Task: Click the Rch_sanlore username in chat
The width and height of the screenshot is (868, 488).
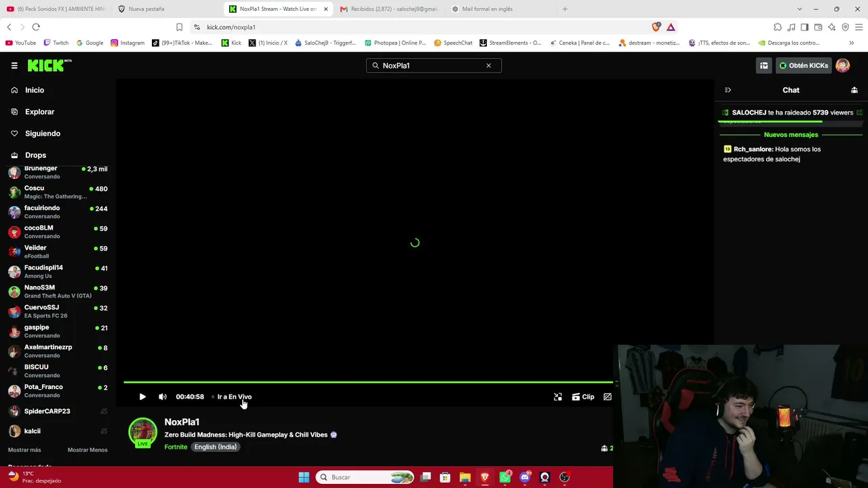Action: click(x=753, y=149)
